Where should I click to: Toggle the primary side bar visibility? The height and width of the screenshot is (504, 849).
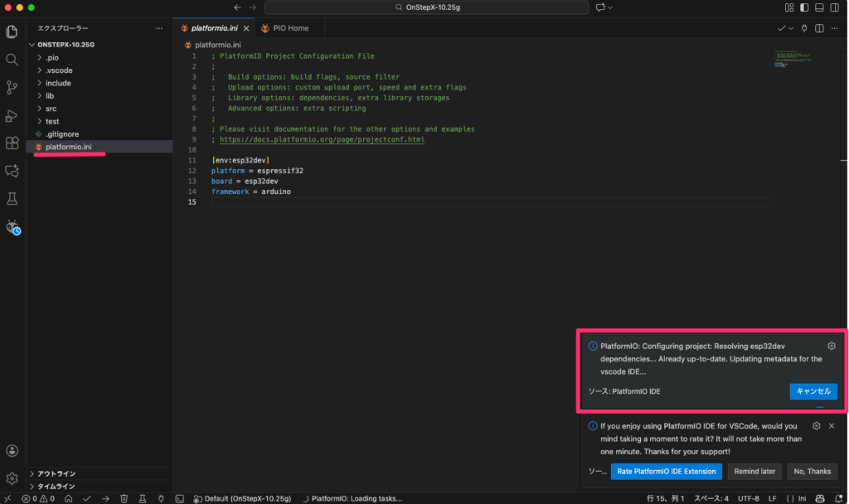click(x=803, y=7)
